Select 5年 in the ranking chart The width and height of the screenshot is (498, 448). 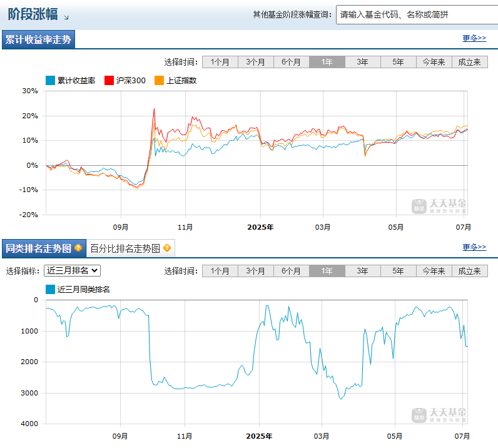399,271
